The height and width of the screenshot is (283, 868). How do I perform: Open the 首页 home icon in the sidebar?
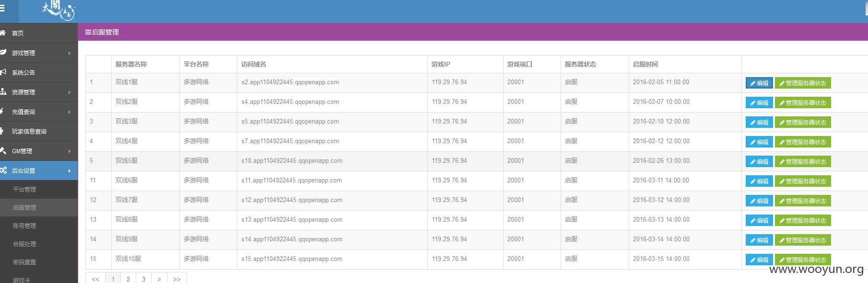coord(2,33)
